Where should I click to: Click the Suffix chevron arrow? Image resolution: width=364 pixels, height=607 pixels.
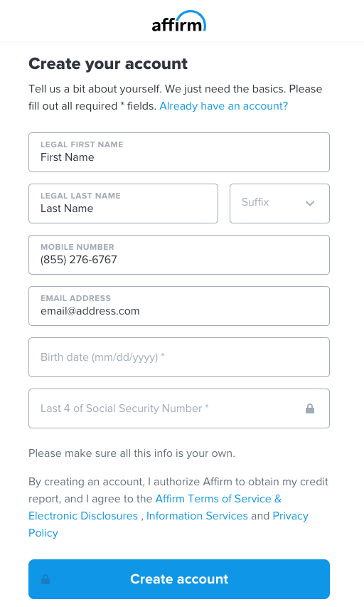click(x=310, y=204)
